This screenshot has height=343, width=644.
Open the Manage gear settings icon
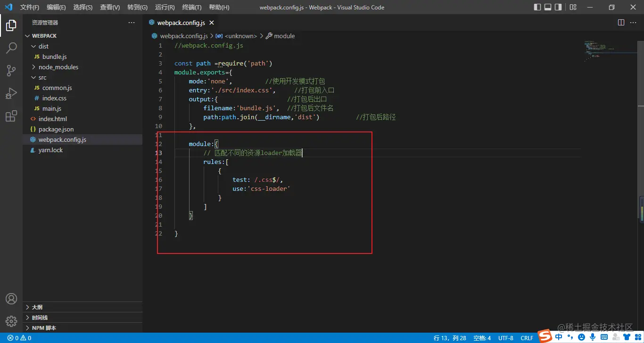pos(11,321)
